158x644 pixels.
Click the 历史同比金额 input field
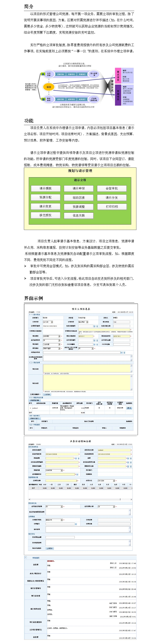[60, 537]
